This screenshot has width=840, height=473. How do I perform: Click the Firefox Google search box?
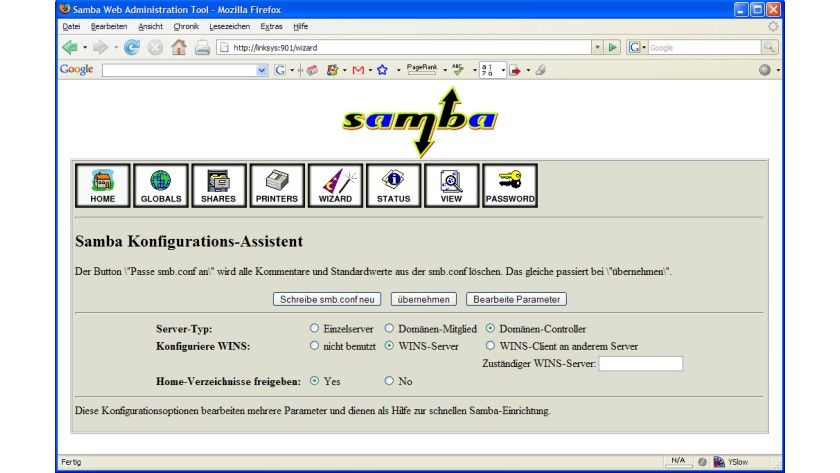pos(704,48)
